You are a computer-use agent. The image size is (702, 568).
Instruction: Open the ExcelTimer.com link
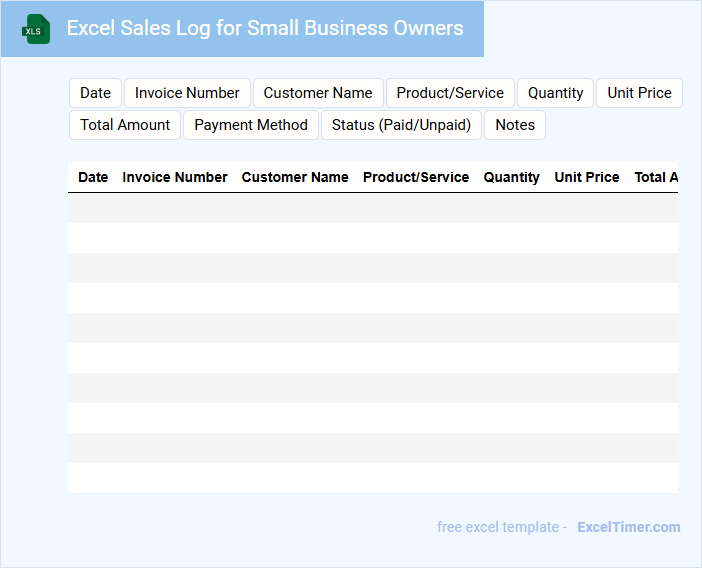click(628, 527)
